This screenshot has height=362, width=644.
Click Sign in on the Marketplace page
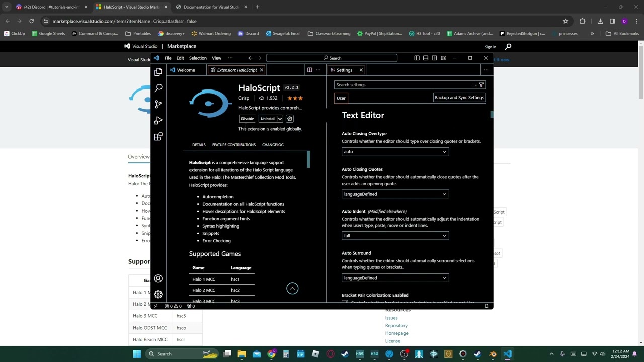491,47
